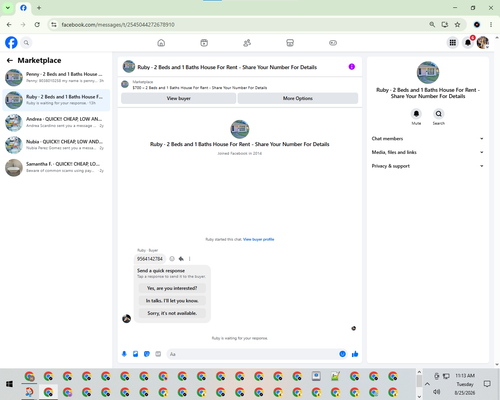Click the View buyer button
This screenshot has width=500, height=400.
click(x=178, y=98)
